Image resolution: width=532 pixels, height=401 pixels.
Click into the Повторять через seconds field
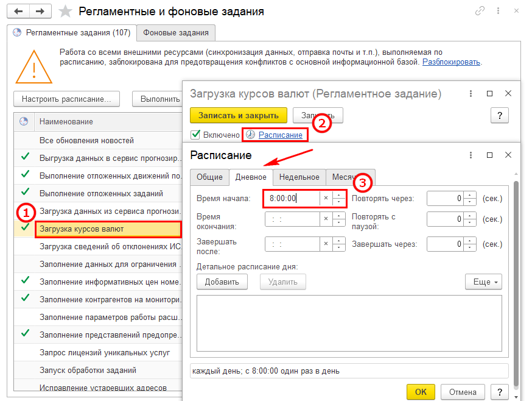[445, 198]
